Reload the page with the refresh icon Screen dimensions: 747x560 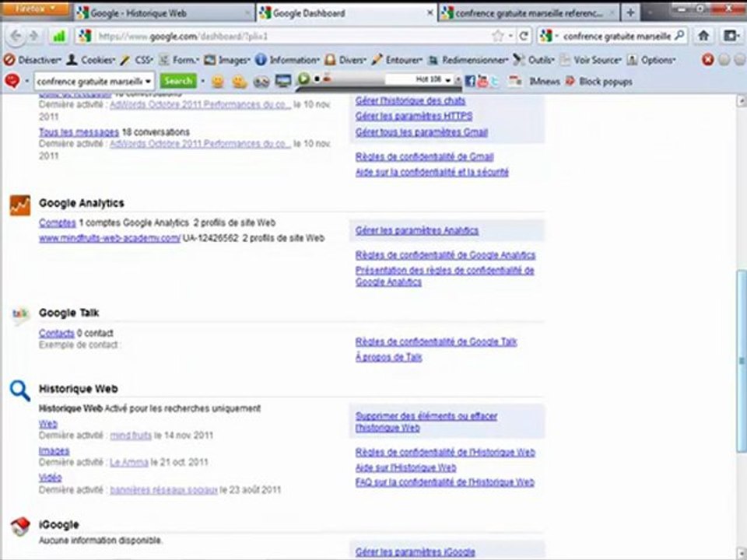point(524,37)
